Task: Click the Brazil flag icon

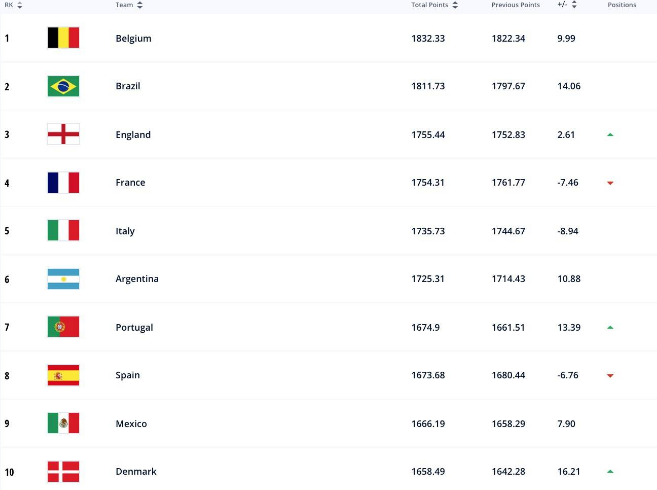Action: click(x=63, y=86)
